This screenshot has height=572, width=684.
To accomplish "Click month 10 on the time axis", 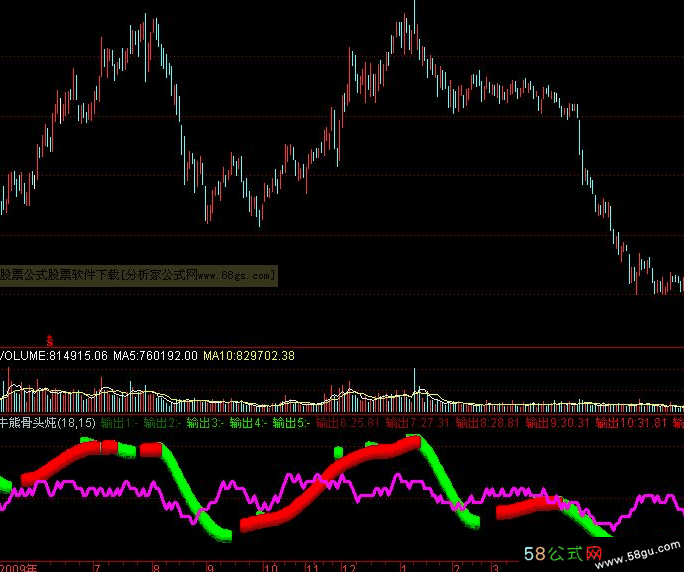I will (270, 566).
